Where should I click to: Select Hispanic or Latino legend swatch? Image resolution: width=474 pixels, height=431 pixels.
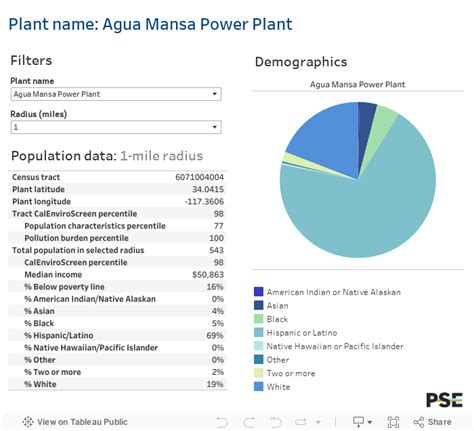tap(258, 332)
